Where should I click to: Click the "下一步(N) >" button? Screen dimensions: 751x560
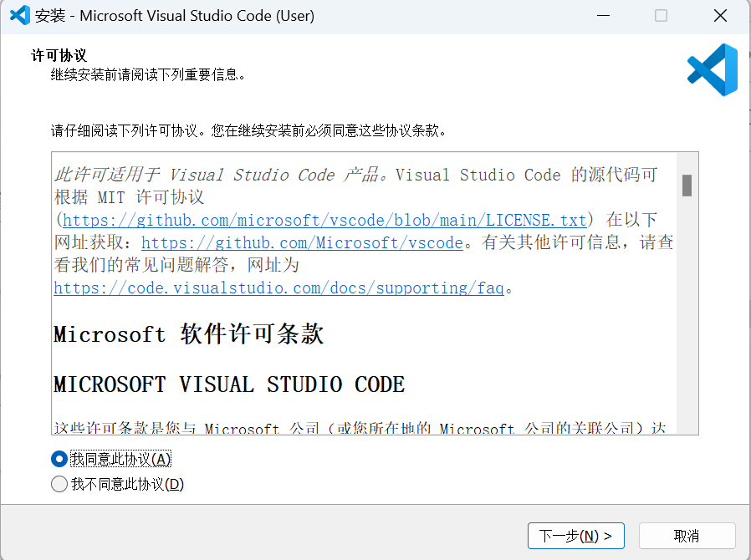click(x=575, y=536)
